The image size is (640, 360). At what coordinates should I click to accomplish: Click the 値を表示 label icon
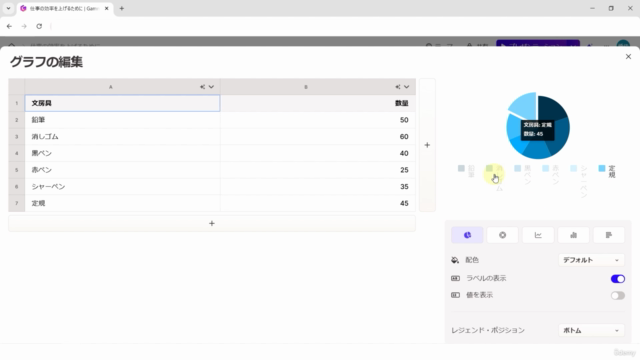tap(456, 295)
